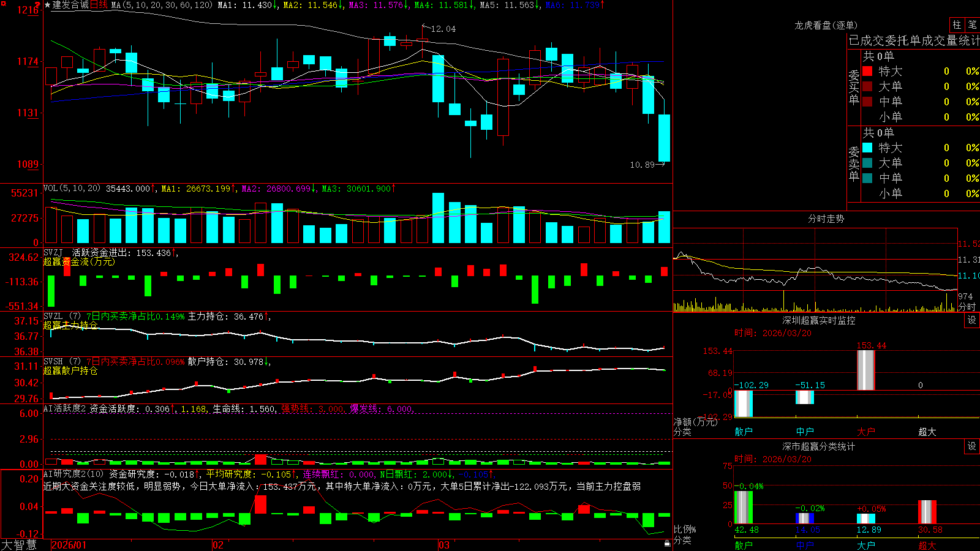Open 设 settings for 深市超赢分类统计 panel
980x551 pixels.
pos(972,446)
